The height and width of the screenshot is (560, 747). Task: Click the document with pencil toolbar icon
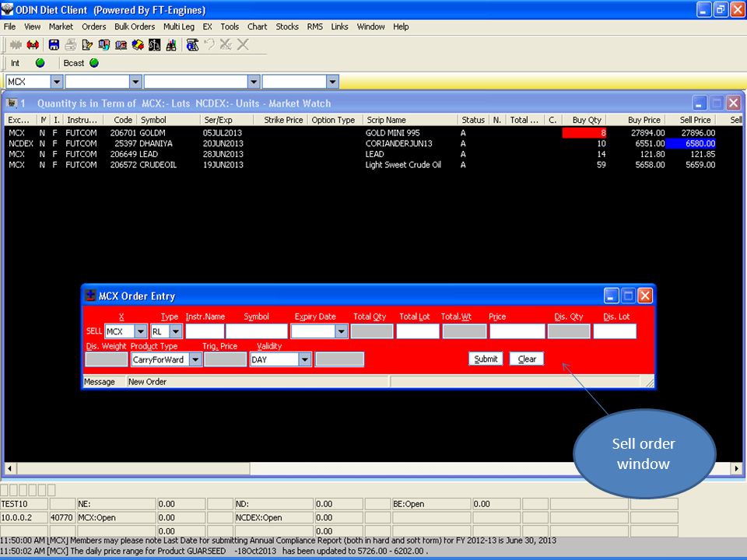(x=87, y=45)
